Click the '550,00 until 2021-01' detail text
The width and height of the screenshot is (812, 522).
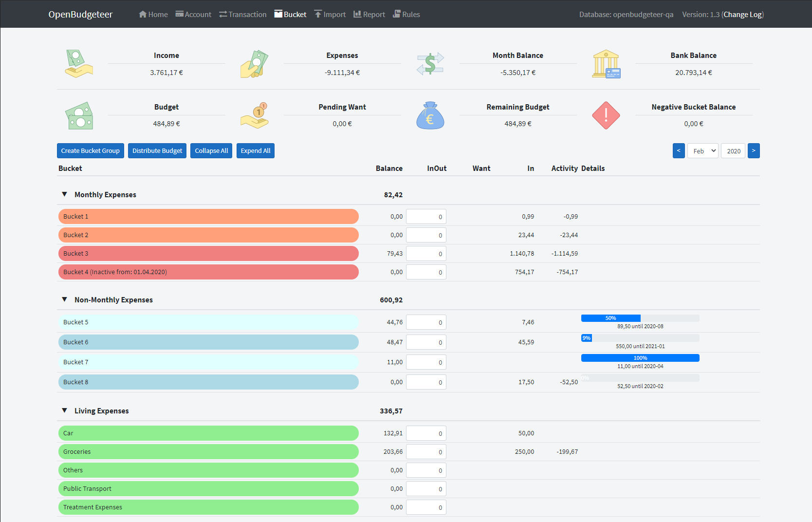pos(640,346)
